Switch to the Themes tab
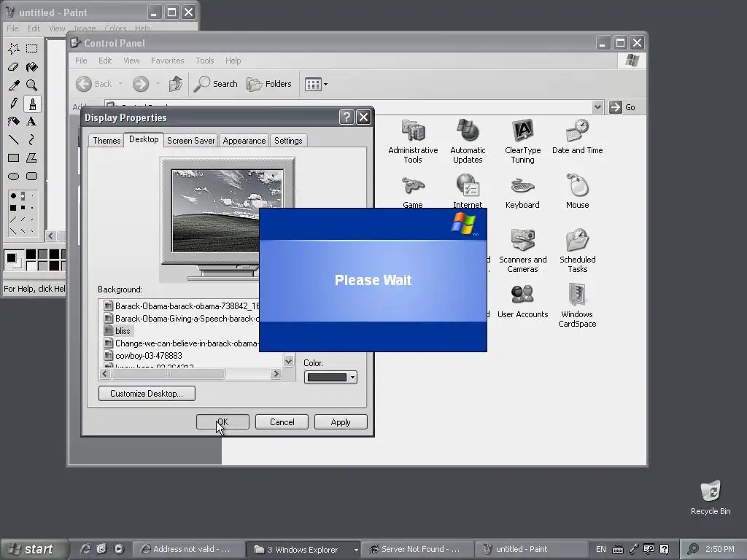 [x=107, y=141]
